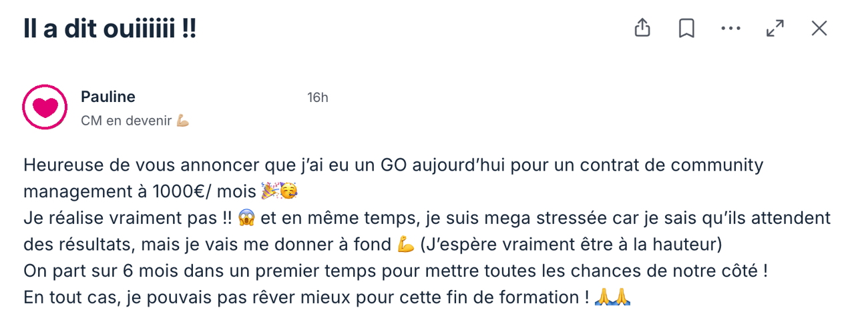This screenshot has width=868, height=322.
Task: Click Pauline's pink heart avatar
Action: [45, 107]
